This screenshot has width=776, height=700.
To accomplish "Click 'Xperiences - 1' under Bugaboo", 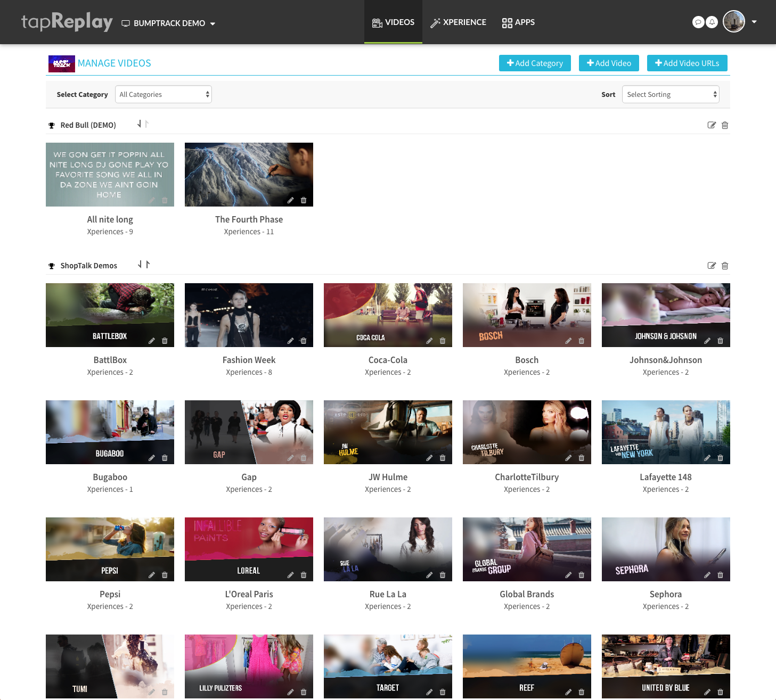I will (110, 489).
